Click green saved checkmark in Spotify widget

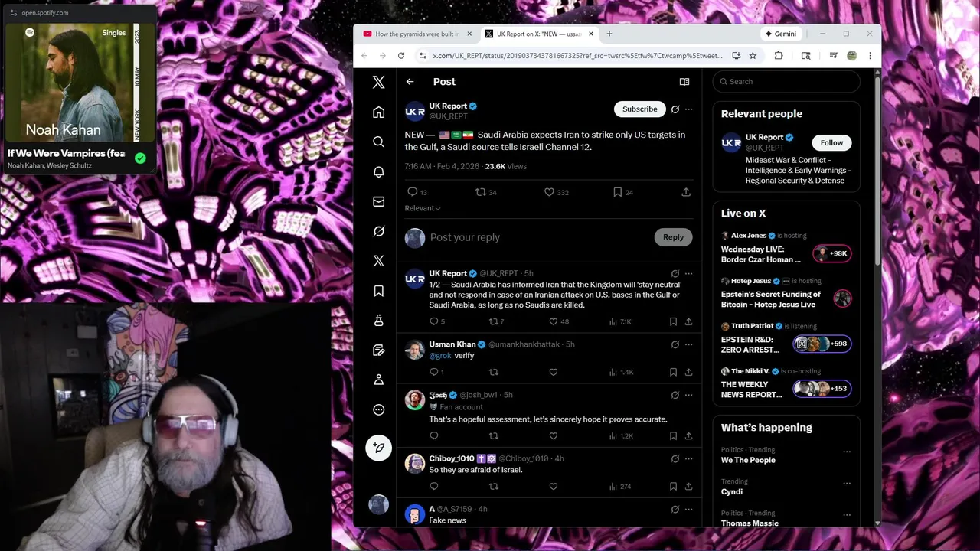pos(140,158)
